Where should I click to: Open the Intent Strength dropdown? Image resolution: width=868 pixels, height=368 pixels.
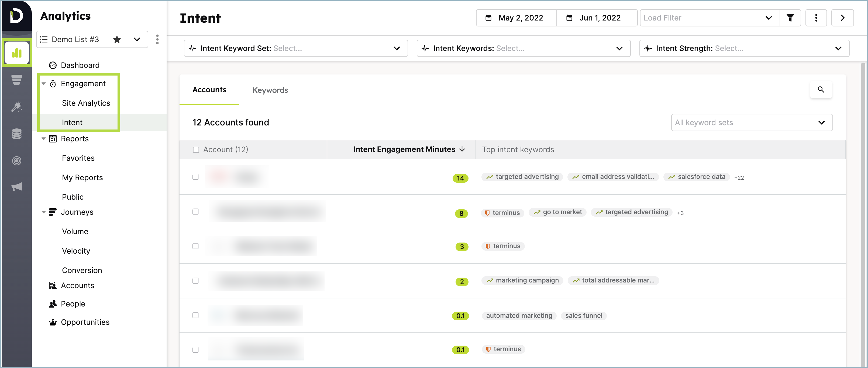pos(744,48)
